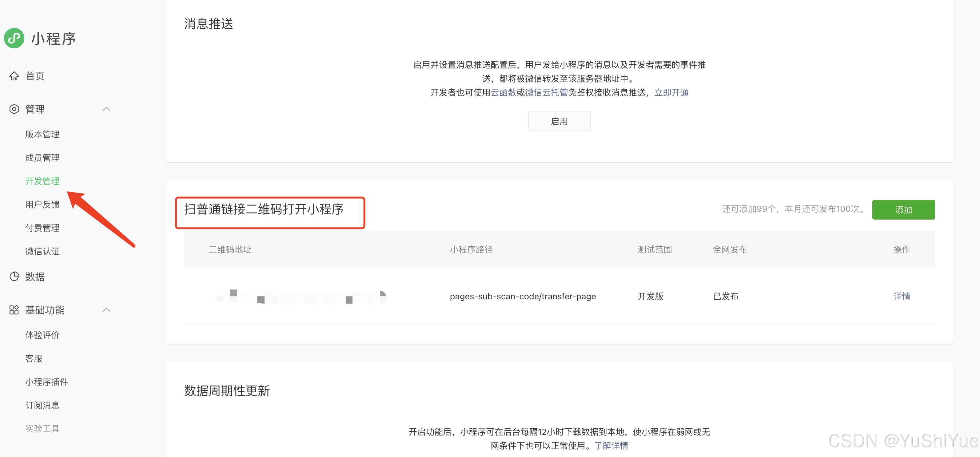Viewport: 980px width, 457px height.
Task: Collapse the 基础功能 section chevron
Action: pyautogui.click(x=106, y=310)
